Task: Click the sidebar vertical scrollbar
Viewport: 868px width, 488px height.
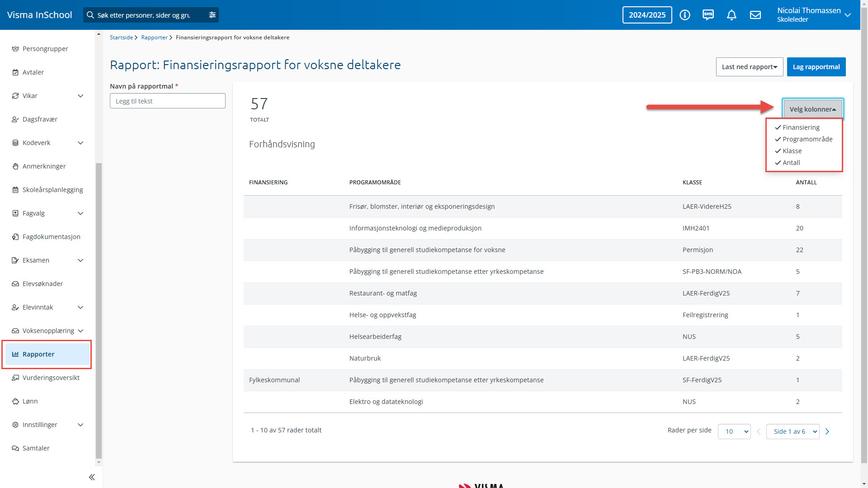Action: (x=99, y=311)
